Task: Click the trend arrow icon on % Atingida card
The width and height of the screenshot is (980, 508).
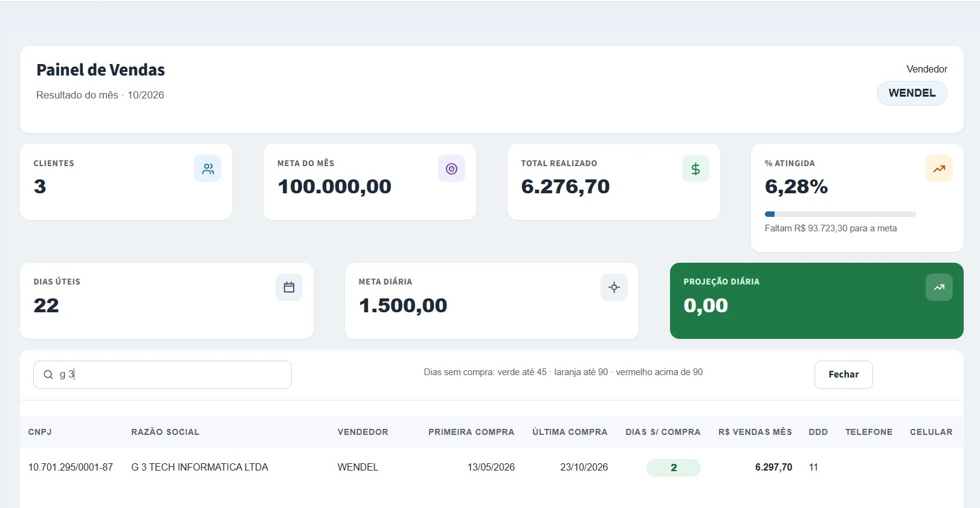Action: pyautogui.click(x=939, y=169)
